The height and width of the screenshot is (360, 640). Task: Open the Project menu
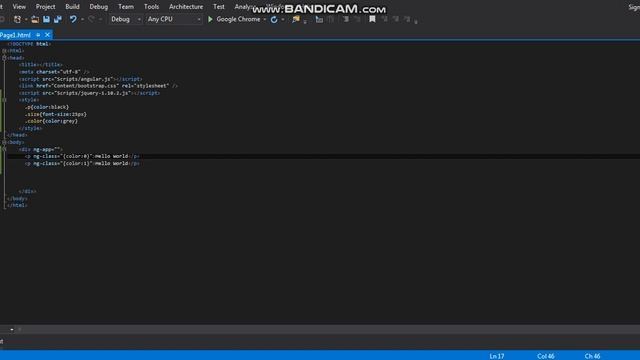[45, 7]
